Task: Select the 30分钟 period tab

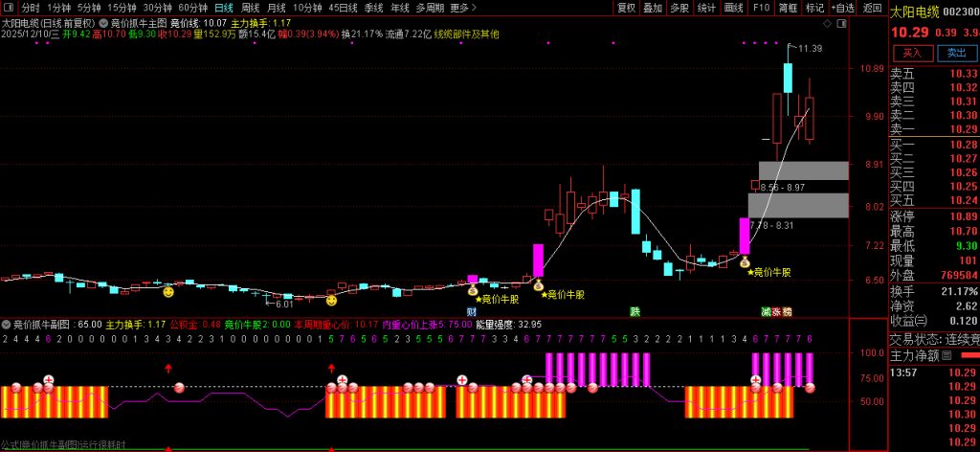Action: [x=158, y=8]
